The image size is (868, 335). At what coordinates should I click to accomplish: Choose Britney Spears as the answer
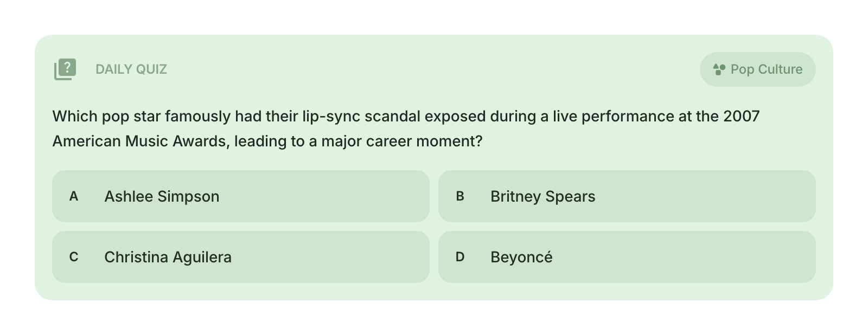pyautogui.click(x=542, y=196)
